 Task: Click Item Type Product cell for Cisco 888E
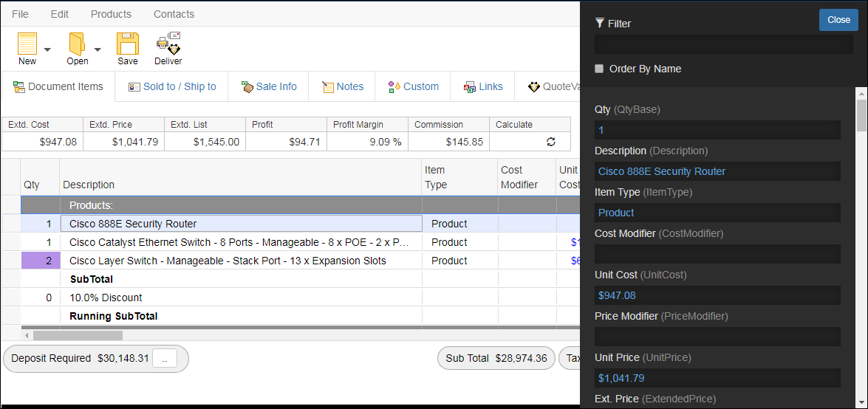tap(459, 224)
